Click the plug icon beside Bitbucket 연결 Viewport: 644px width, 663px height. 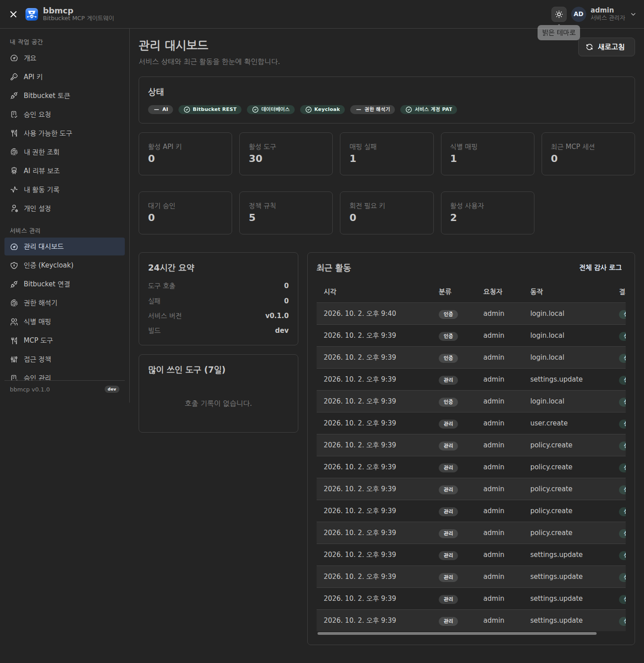(x=14, y=284)
